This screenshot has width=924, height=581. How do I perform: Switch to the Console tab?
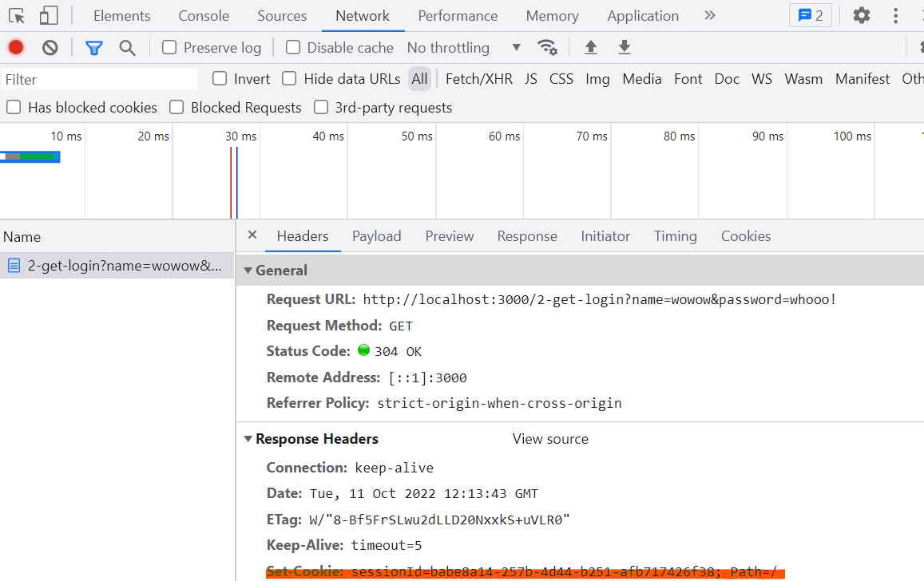tap(204, 16)
